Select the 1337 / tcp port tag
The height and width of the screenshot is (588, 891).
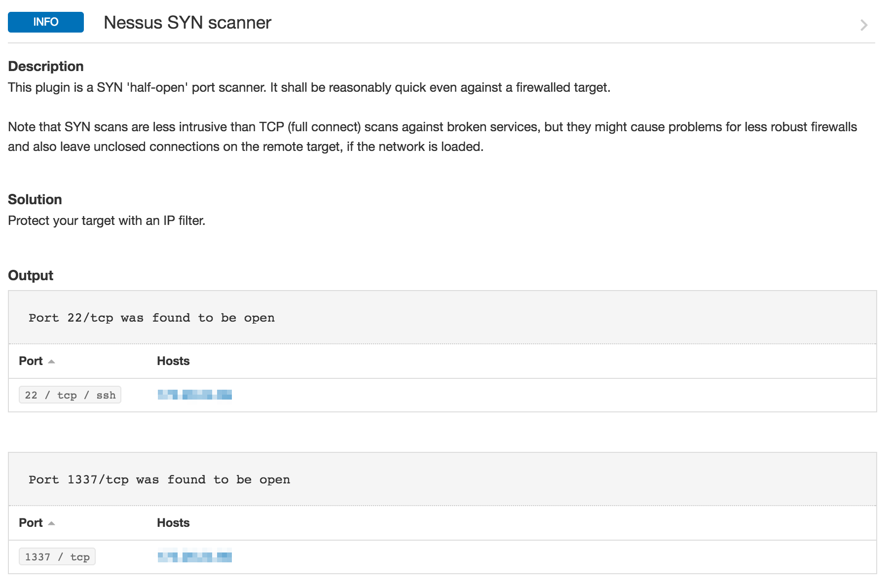[57, 557]
